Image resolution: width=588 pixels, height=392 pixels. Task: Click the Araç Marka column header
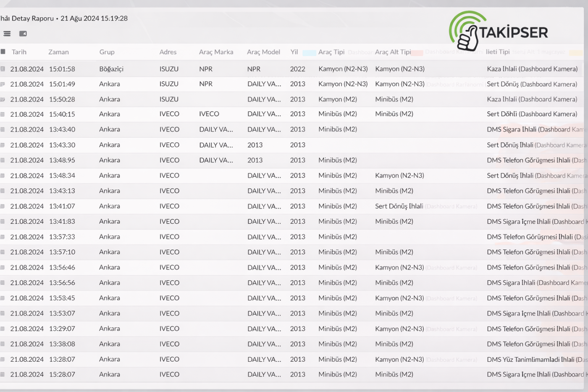tap(216, 52)
